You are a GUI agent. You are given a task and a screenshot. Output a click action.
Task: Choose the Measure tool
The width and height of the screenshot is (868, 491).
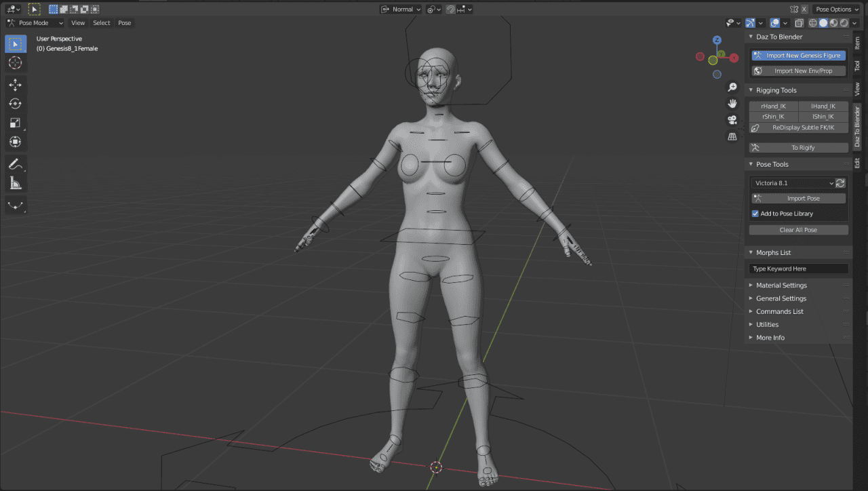[x=16, y=182]
